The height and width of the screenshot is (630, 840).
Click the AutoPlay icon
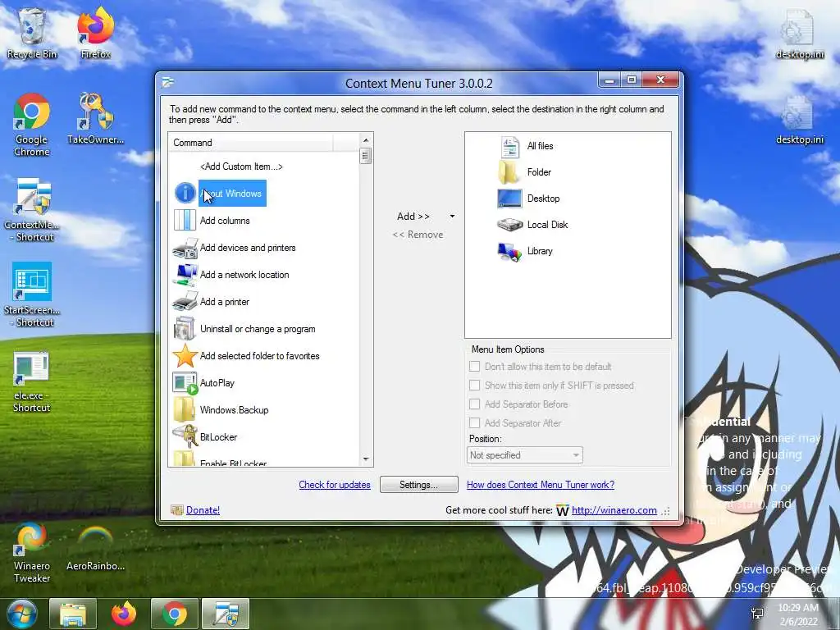tap(185, 383)
